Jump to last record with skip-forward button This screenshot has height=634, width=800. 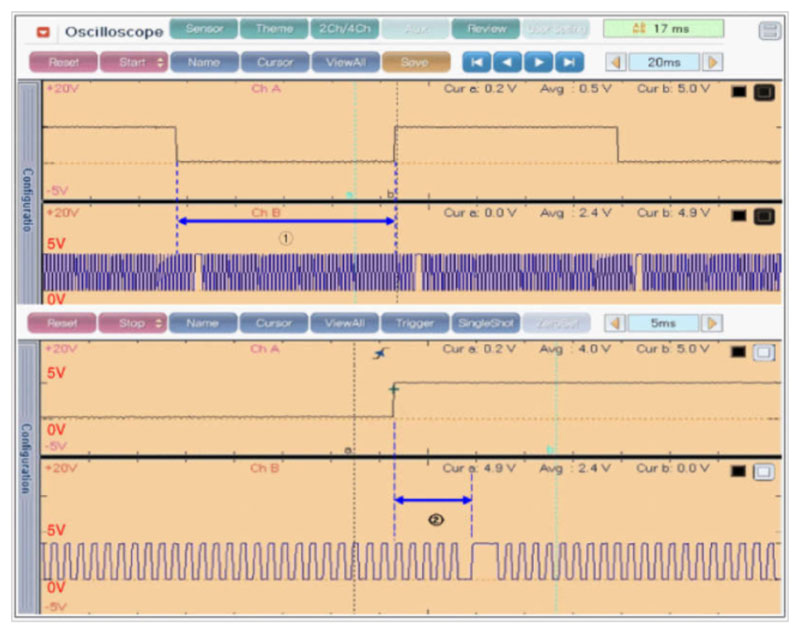pos(569,62)
